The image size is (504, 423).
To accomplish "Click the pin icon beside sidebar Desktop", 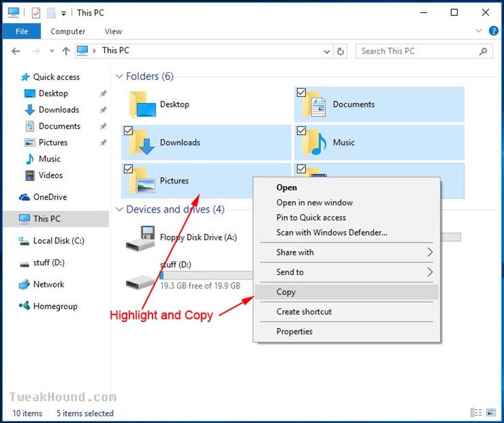I will 103,94.
